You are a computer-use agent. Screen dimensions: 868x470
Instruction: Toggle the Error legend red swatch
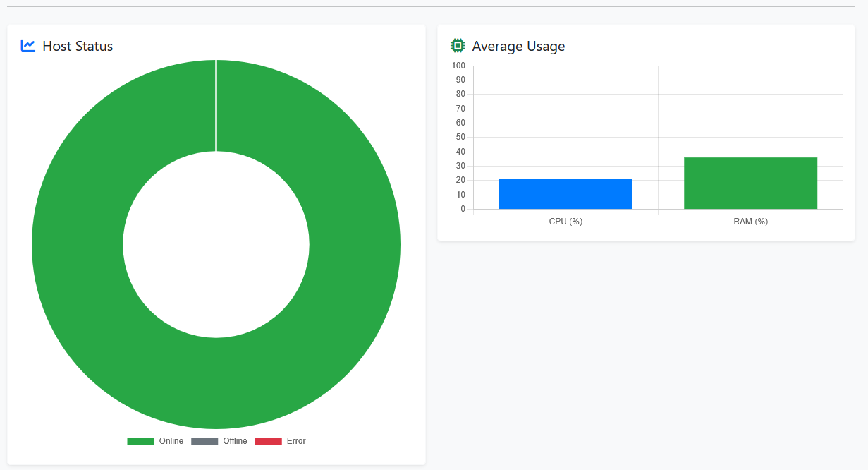pyautogui.click(x=268, y=441)
